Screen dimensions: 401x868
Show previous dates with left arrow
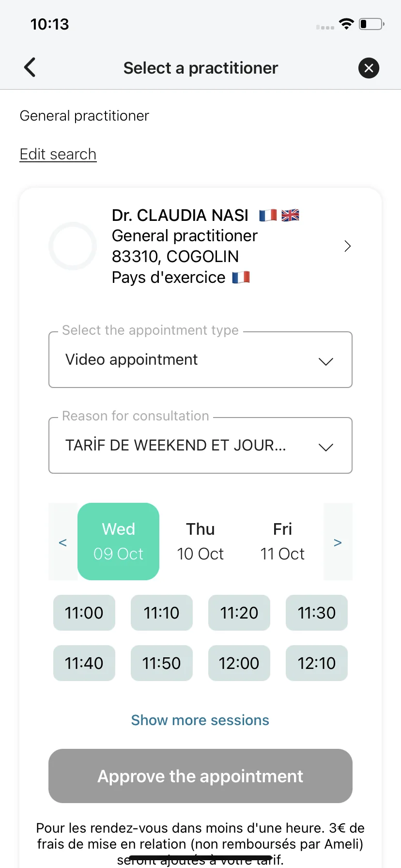pyautogui.click(x=63, y=542)
